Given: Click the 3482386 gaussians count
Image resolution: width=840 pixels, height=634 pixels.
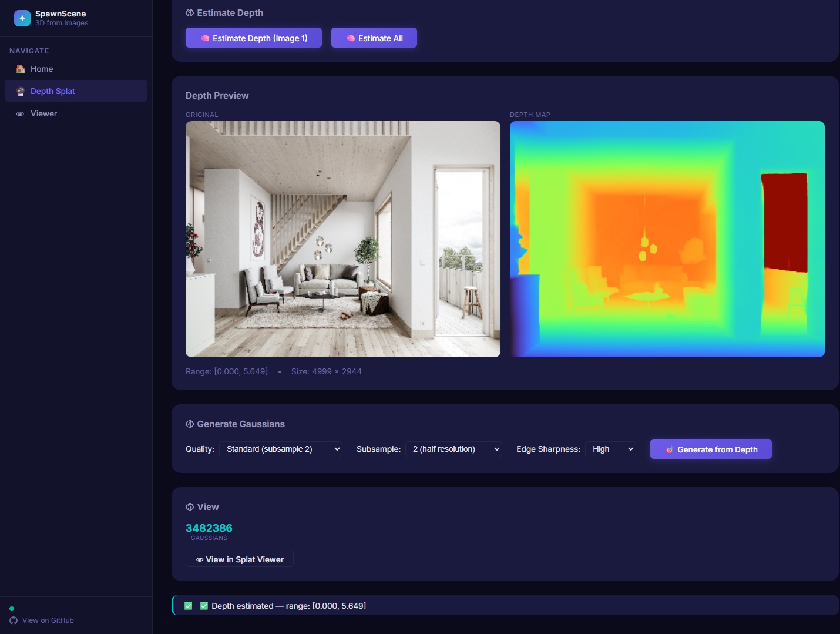Looking at the screenshot, I should pyautogui.click(x=209, y=528).
